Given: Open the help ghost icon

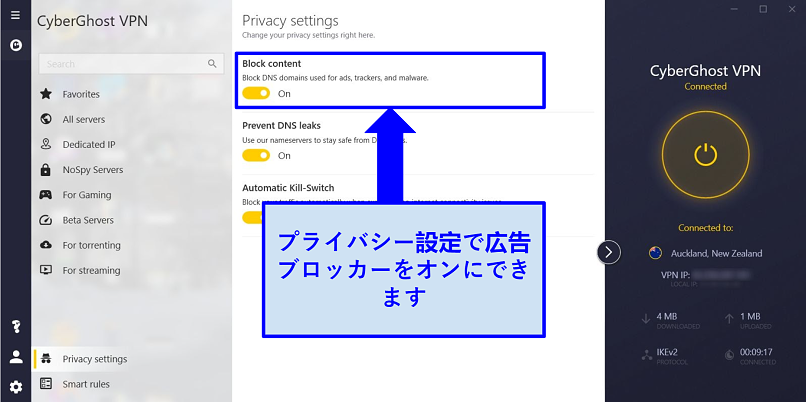Looking at the screenshot, I should click(x=16, y=326).
